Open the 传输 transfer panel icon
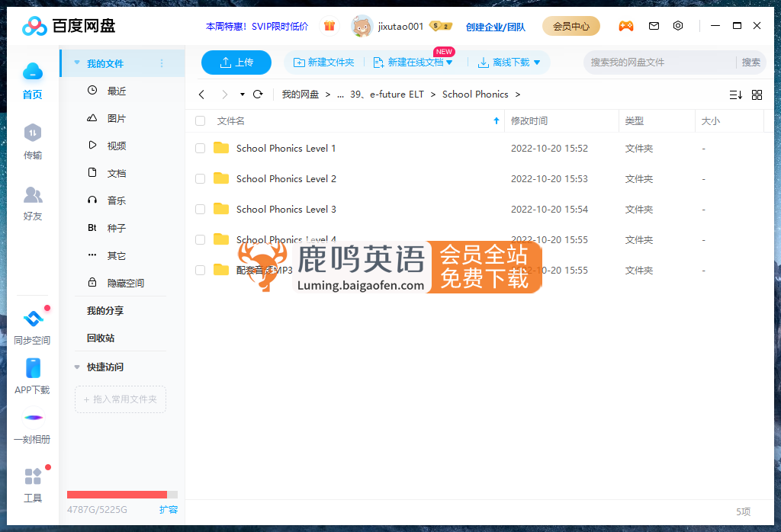781x532 pixels. [x=32, y=133]
